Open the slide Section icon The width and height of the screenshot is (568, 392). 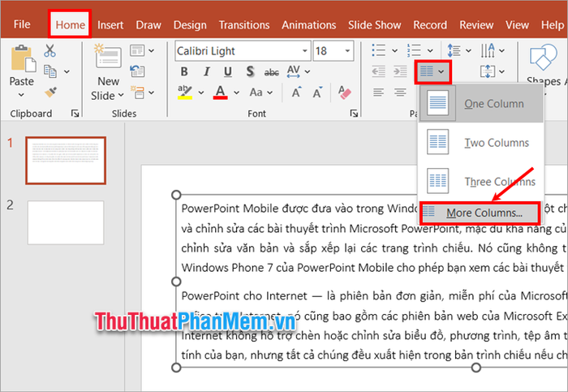[138, 92]
